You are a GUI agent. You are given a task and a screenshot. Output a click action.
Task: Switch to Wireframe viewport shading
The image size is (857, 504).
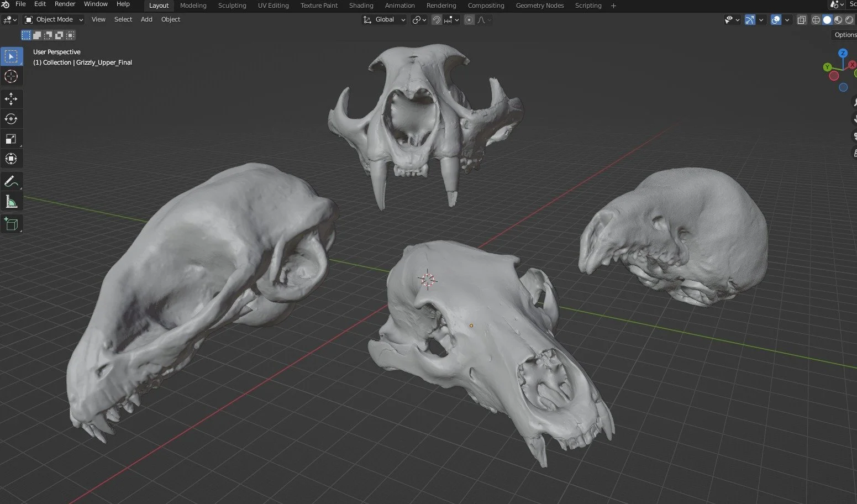[x=816, y=20]
